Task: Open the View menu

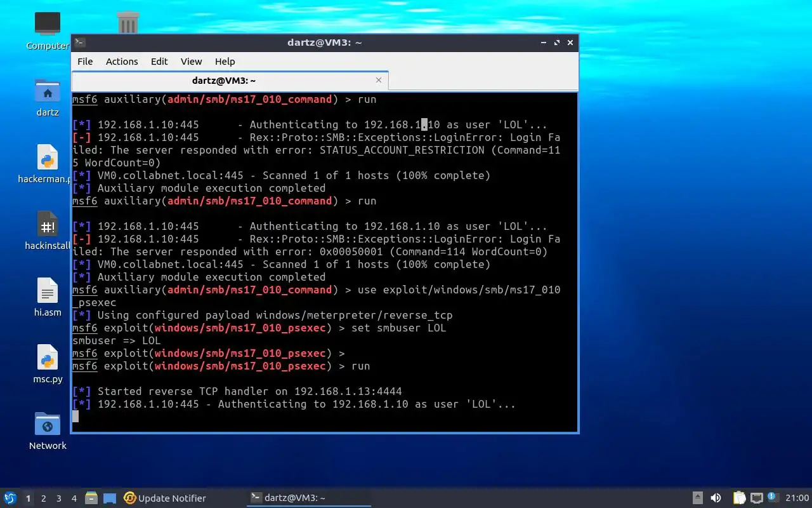Action: tap(191, 62)
